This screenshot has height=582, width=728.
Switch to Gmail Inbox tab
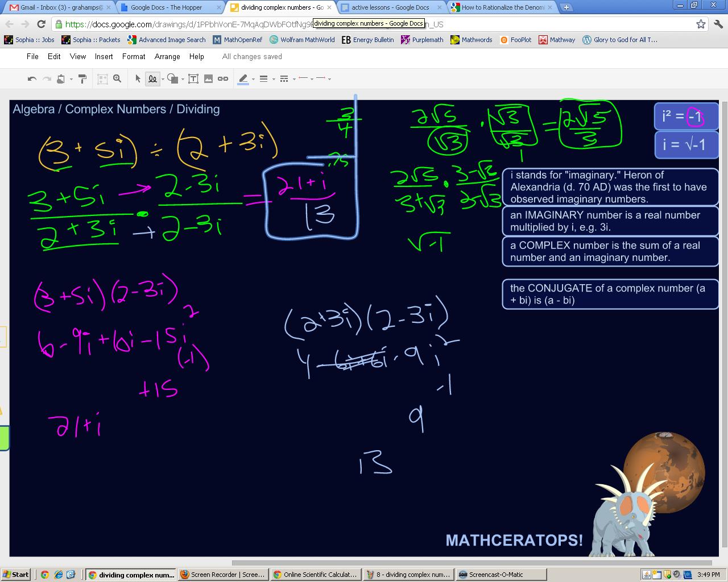click(x=59, y=7)
